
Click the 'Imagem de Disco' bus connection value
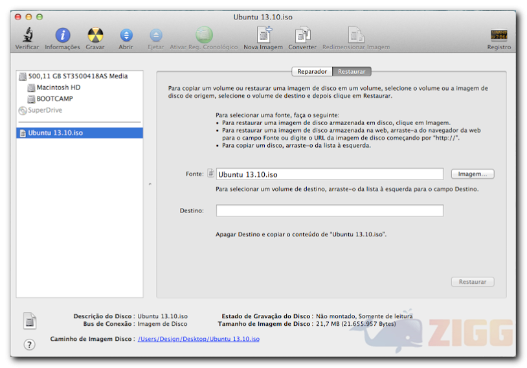pos(162,324)
